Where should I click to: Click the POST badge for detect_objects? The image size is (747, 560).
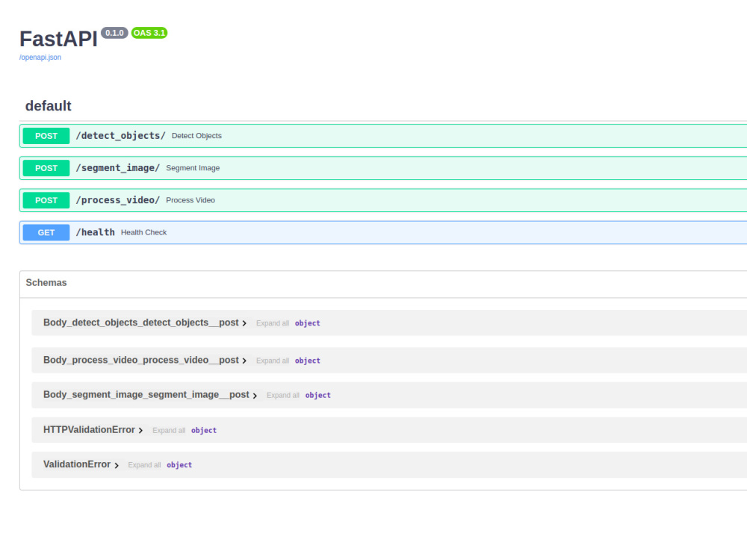tap(46, 136)
